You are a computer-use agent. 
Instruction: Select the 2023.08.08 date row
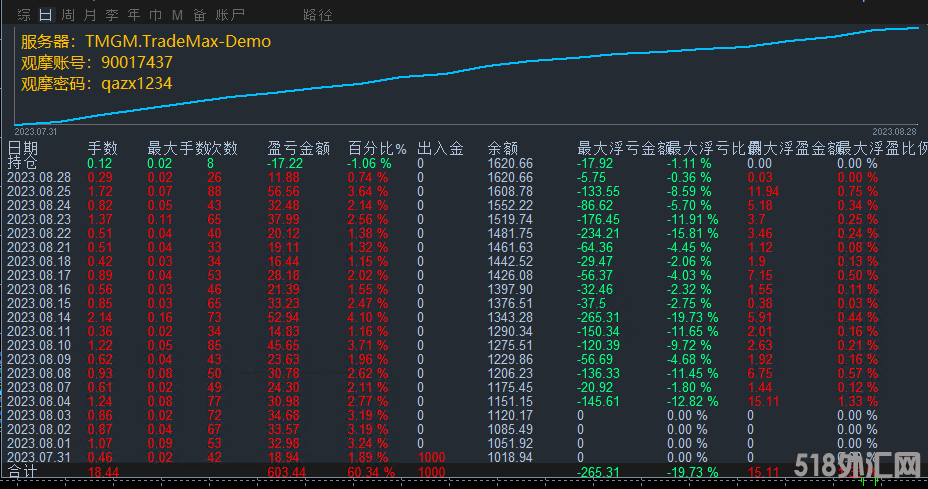38,374
